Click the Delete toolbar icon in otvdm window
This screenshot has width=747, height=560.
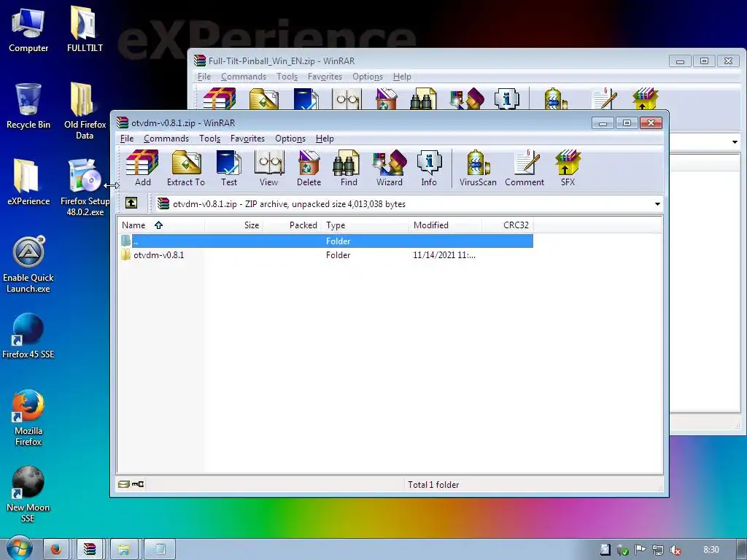[x=309, y=168]
